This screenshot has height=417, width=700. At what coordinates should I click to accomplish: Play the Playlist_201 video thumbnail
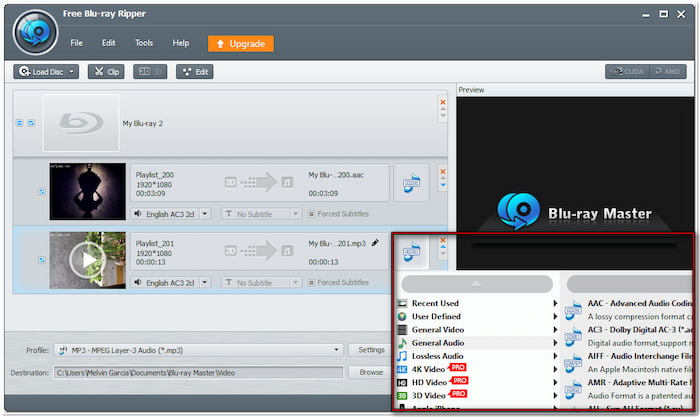click(88, 260)
